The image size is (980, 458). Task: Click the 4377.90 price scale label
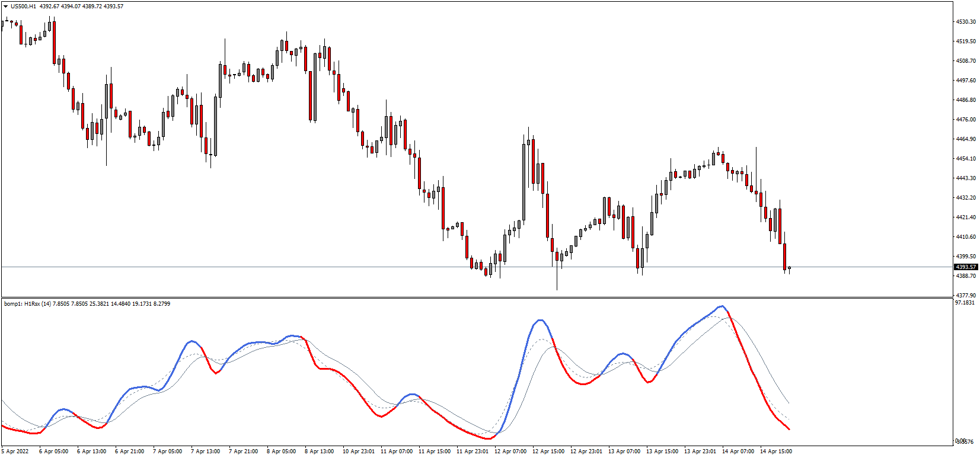966,295
